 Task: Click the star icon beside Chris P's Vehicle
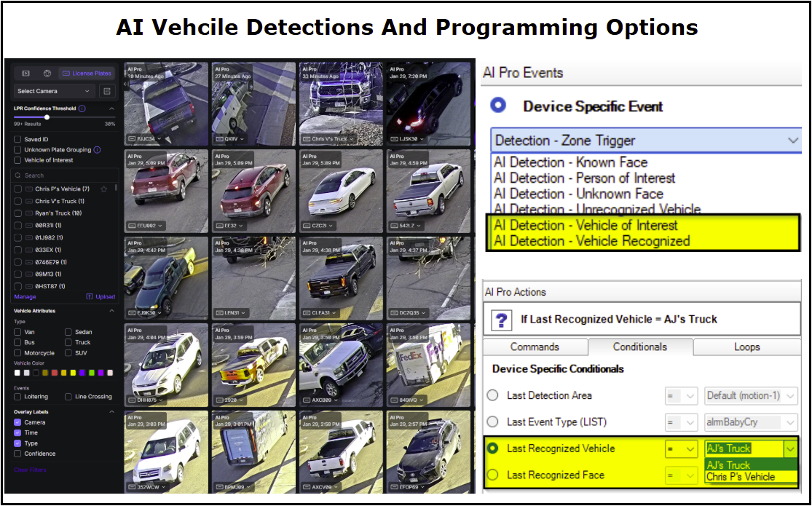103,189
